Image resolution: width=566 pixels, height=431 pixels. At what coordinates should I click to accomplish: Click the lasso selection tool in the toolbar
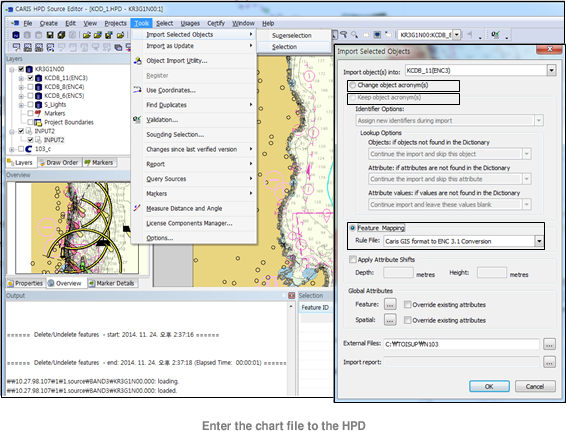point(344,35)
